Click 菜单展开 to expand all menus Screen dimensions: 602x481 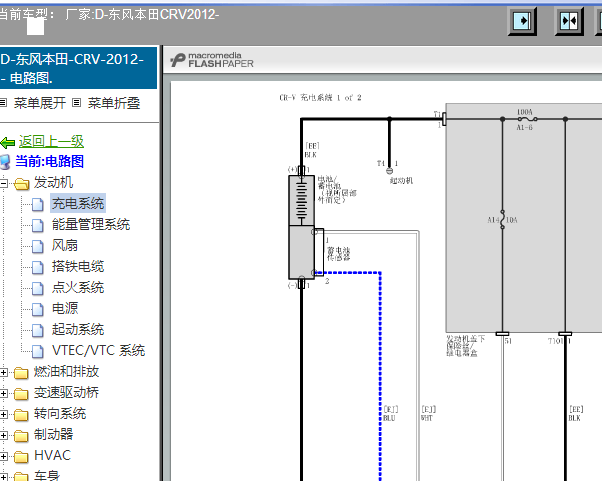coord(40,103)
